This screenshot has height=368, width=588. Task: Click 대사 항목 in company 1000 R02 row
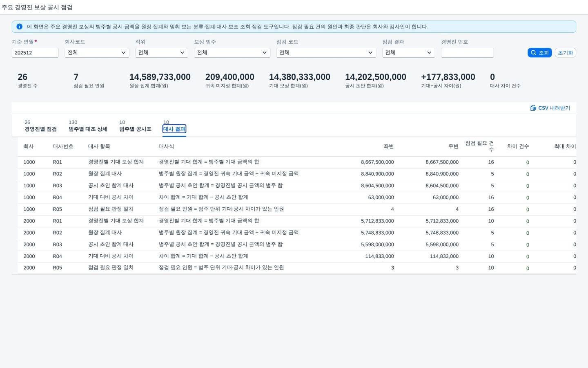(x=105, y=174)
